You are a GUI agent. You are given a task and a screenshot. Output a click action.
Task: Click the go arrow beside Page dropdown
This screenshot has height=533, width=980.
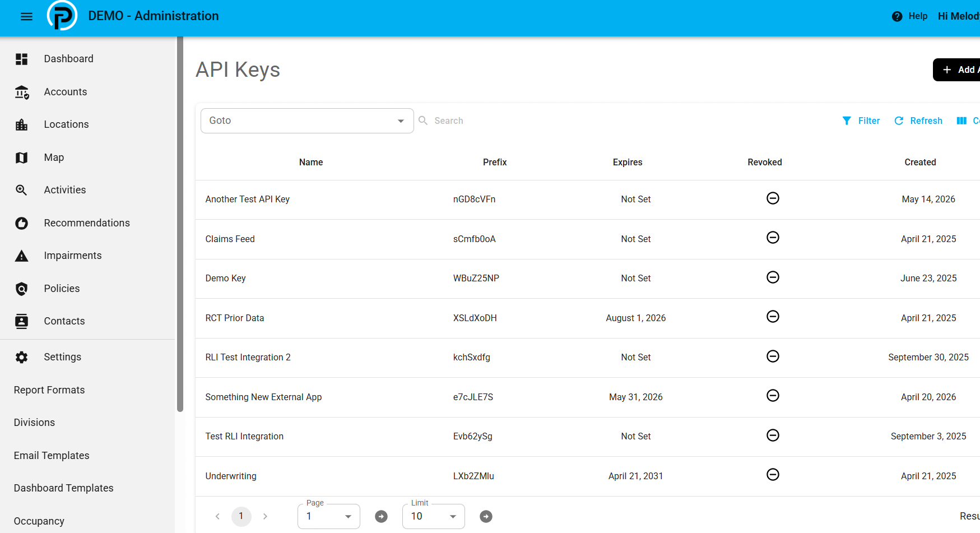click(381, 516)
